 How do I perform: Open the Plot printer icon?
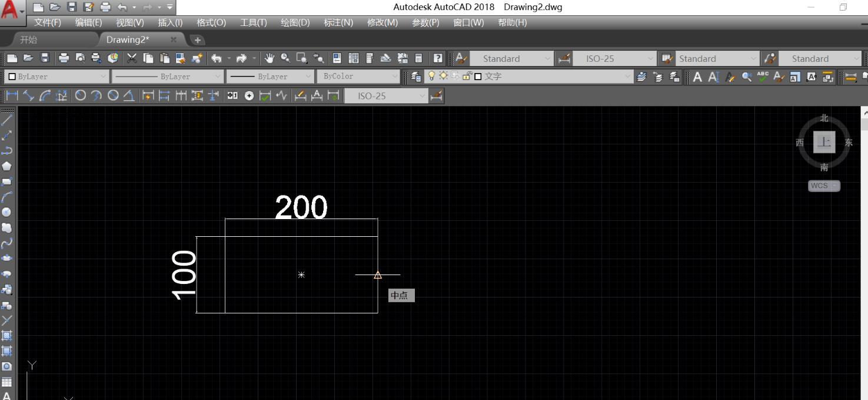click(64, 58)
